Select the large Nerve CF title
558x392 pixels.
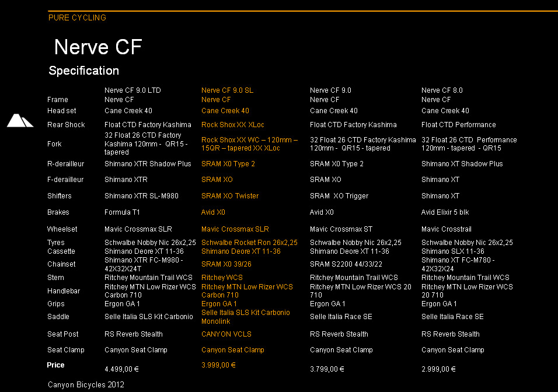(98, 47)
